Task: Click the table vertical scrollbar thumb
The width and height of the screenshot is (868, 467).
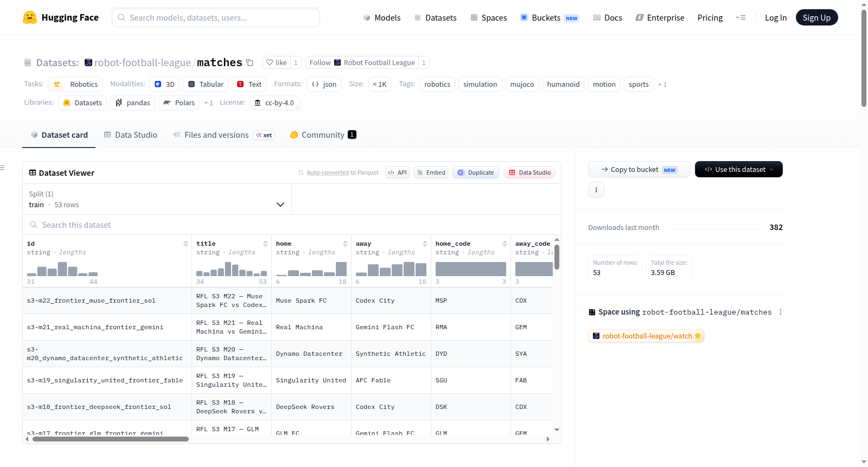Action: click(557, 257)
